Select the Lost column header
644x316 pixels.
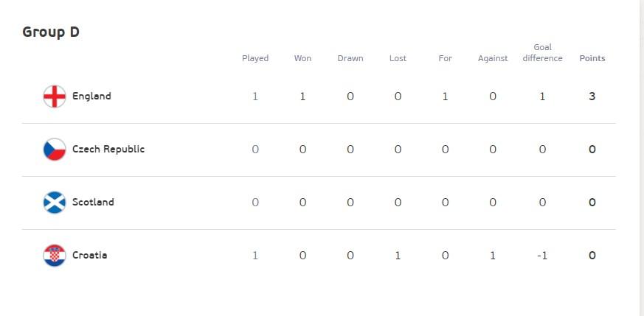pos(398,58)
